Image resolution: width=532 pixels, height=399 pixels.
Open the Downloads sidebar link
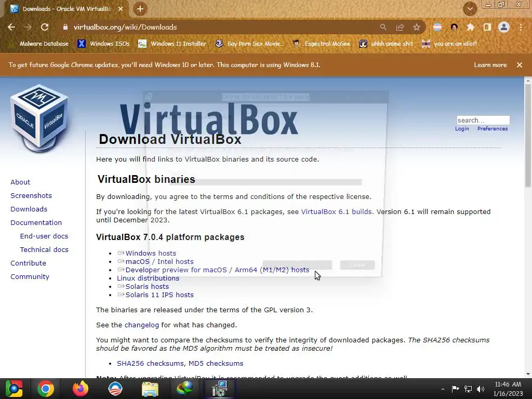tap(29, 209)
